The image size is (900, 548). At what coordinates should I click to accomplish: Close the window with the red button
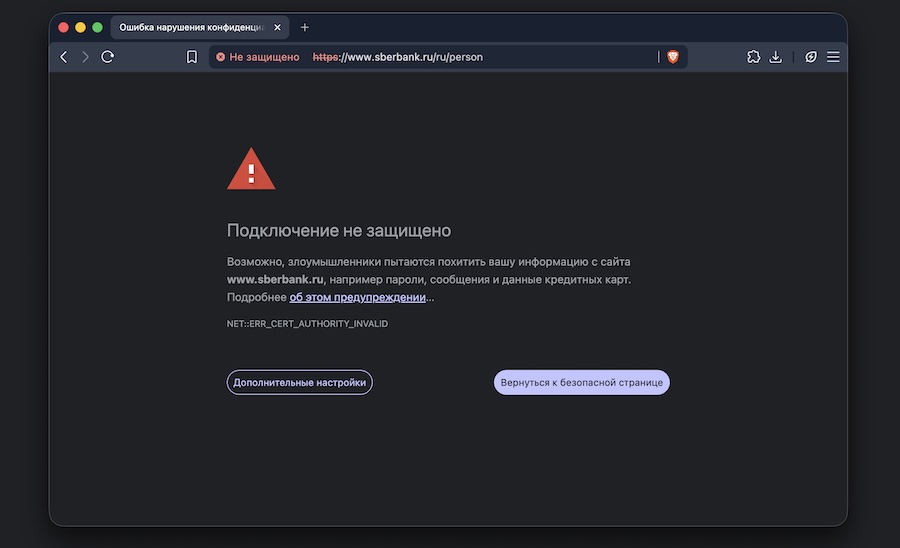click(x=64, y=27)
